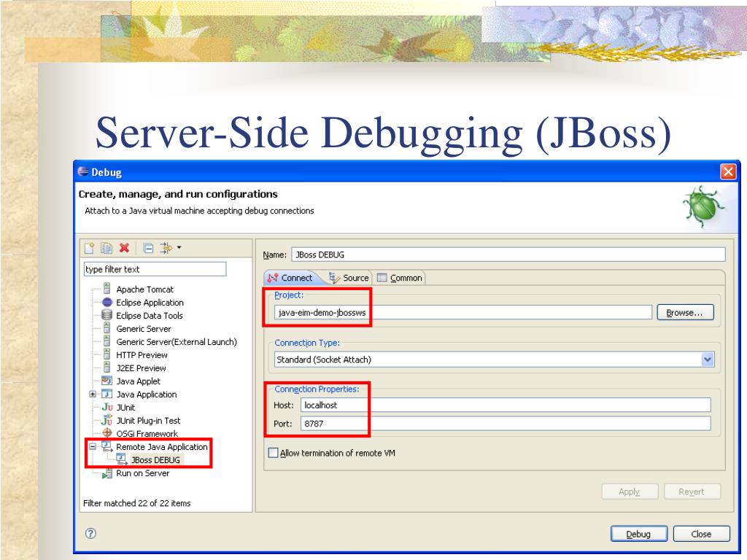Image resolution: width=747 pixels, height=560 pixels.
Task: Click the New launch configuration icon
Action: pos(89,248)
